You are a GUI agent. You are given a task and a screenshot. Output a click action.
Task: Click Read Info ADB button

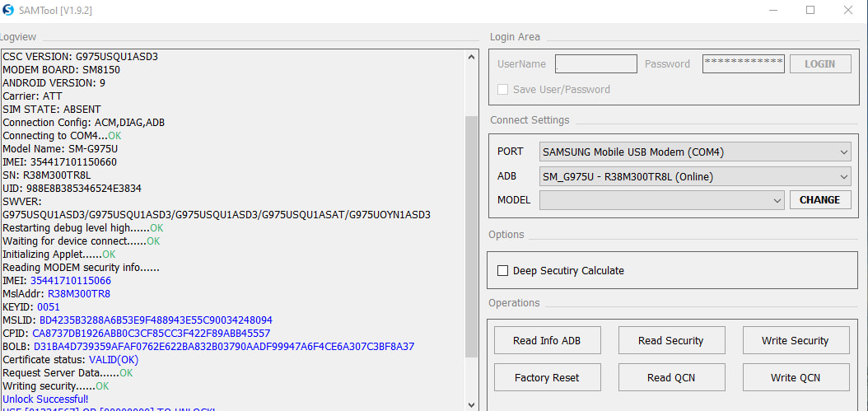pyautogui.click(x=547, y=340)
